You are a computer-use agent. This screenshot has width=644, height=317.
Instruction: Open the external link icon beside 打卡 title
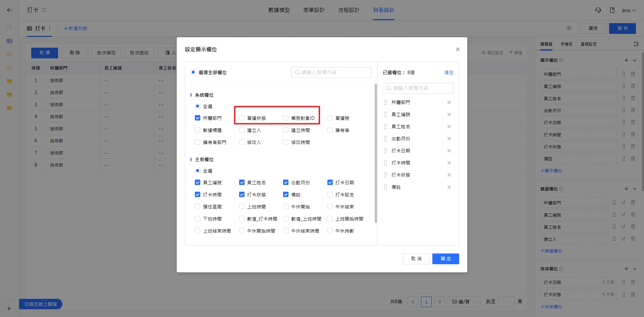click(x=44, y=10)
